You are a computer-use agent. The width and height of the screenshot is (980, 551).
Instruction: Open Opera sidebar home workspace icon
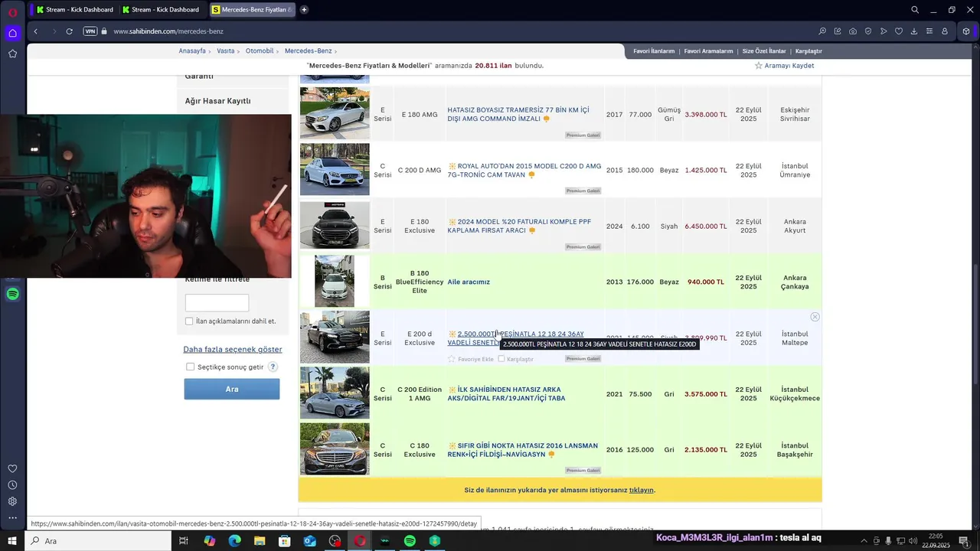point(12,33)
